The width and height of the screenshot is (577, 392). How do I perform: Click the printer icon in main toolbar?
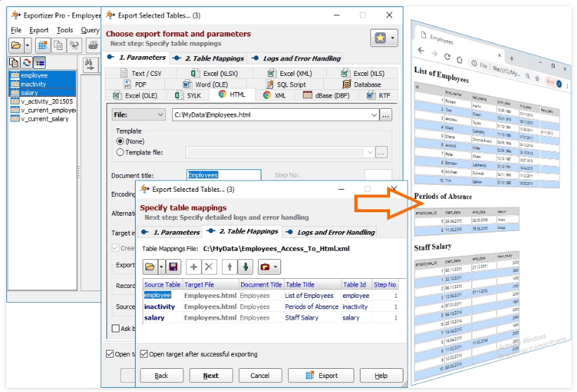tap(93, 46)
